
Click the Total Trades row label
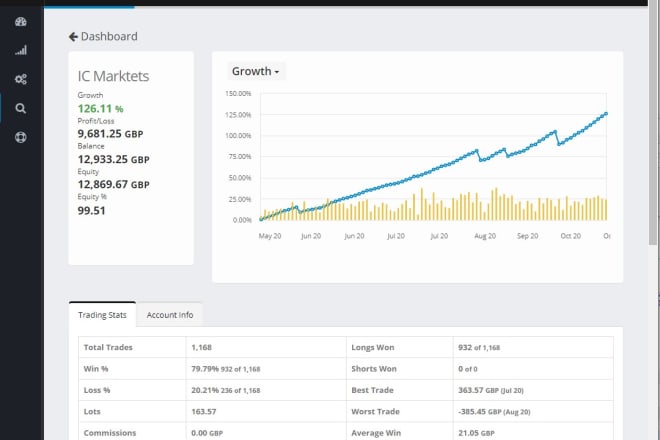coord(108,347)
